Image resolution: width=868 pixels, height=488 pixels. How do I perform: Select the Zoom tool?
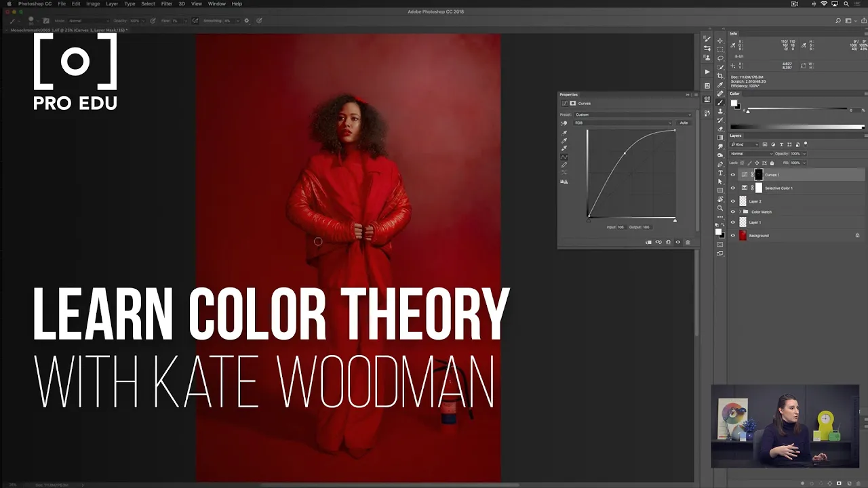point(720,207)
